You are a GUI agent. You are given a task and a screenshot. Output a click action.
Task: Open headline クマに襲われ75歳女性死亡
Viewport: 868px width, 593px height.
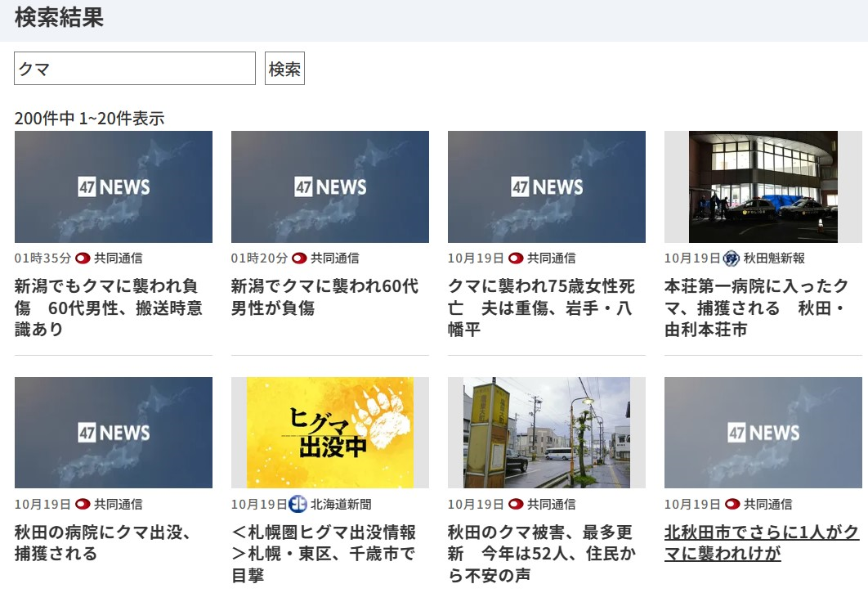[541, 308]
